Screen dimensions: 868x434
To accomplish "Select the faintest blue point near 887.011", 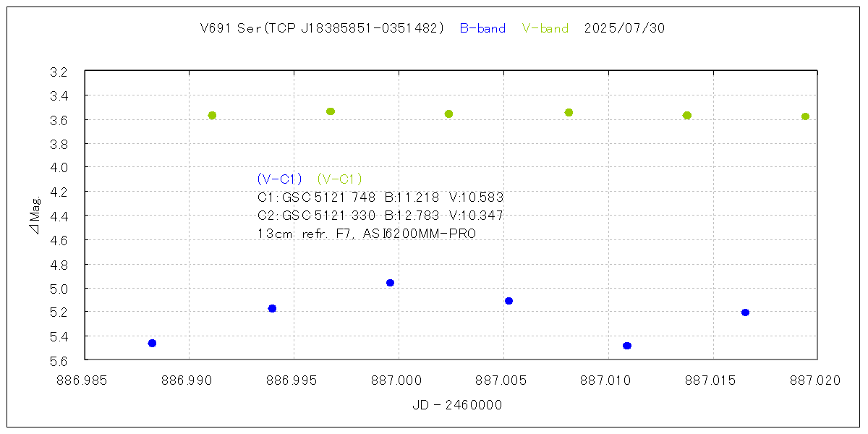I will click(627, 346).
